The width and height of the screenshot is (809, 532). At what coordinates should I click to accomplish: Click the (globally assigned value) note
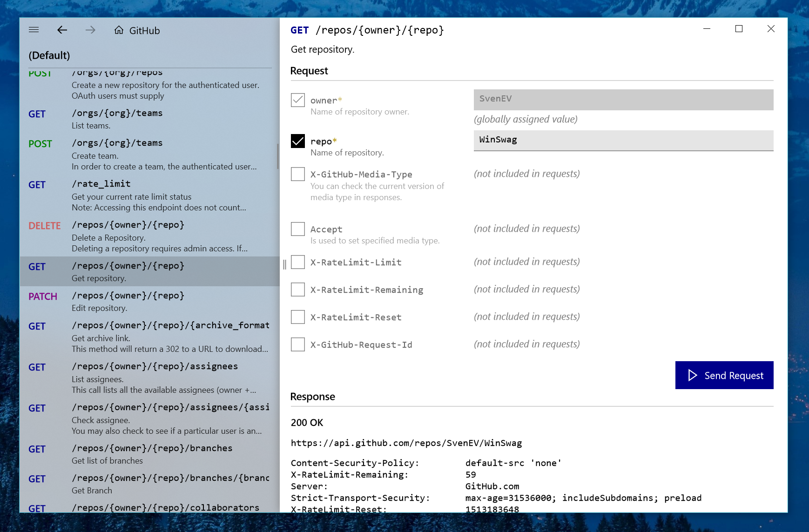click(526, 119)
